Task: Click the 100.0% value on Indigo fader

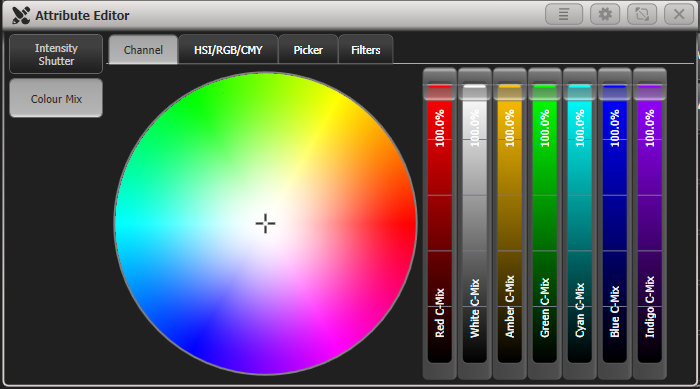Action: 650,128
